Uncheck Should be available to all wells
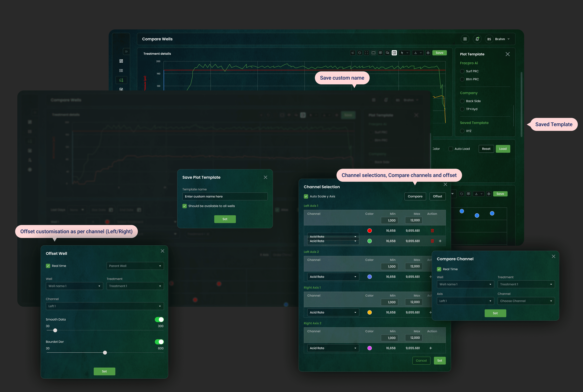The image size is (583, 392). pyautogui.click(x=185, y=206)
